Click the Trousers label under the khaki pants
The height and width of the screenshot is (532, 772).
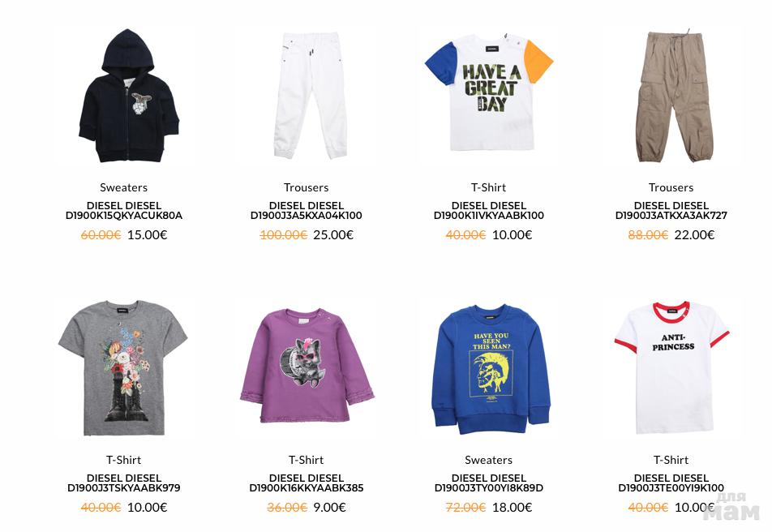(x=671, y=187)
